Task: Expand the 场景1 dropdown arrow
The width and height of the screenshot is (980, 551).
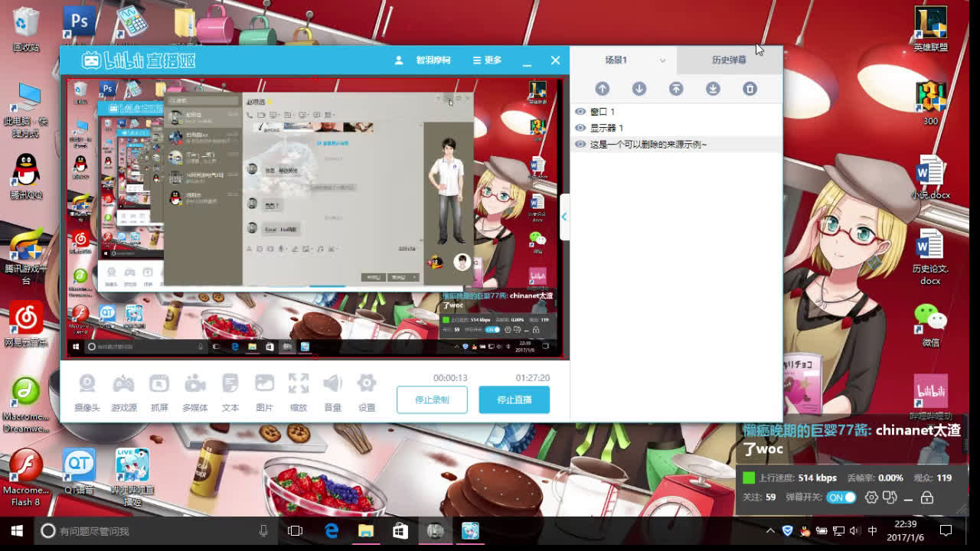Action: coord(662,60)
